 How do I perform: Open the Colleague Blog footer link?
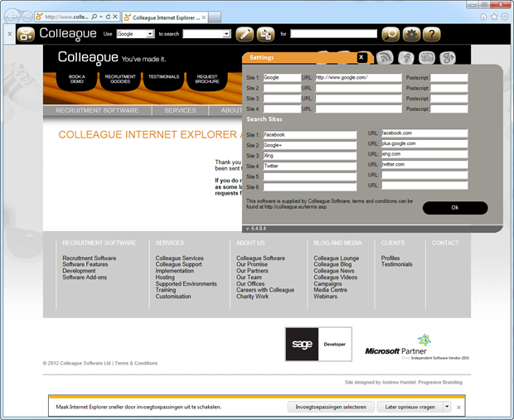332,264
